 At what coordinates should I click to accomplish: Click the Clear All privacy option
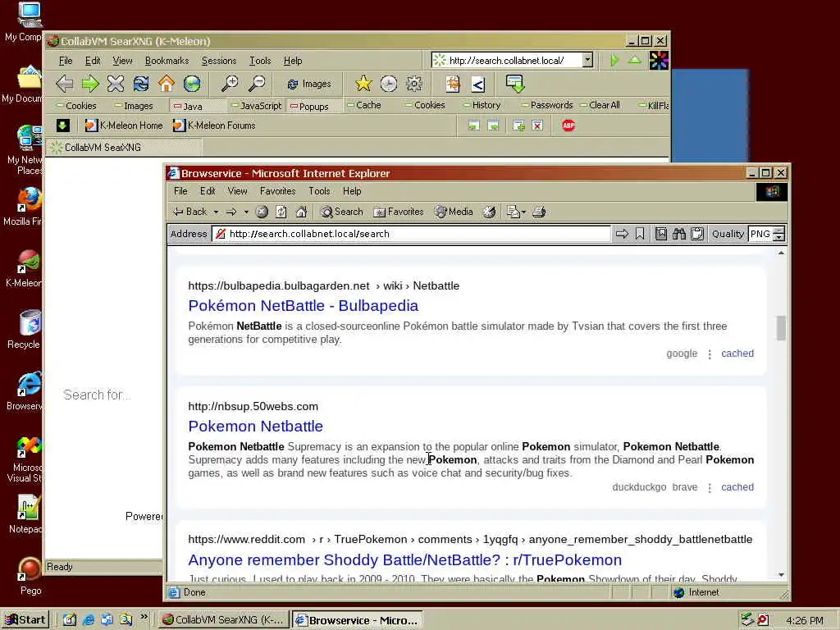pyautogui.click(x=600, y=105)
